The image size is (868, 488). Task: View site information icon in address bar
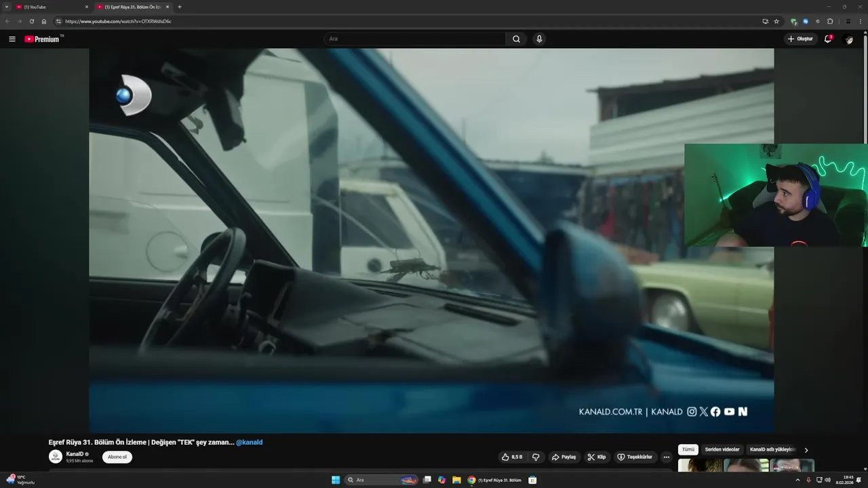tap(58, 21)
